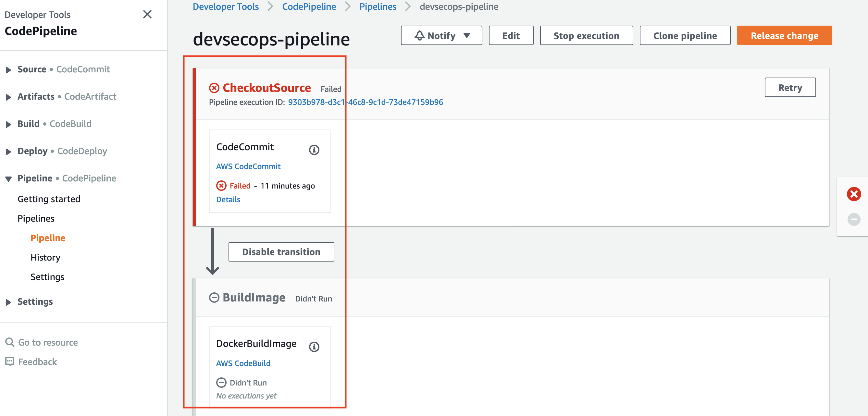868x416 pixels.
Task: Click the Stop execution button
Action: click(x=586, y=35)
